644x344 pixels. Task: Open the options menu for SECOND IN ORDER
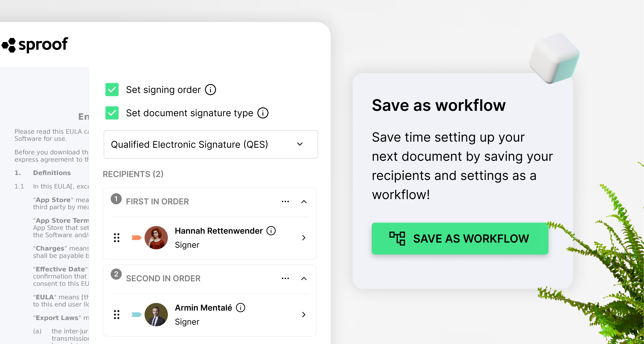pyautogui.click(x=285, y=279)
